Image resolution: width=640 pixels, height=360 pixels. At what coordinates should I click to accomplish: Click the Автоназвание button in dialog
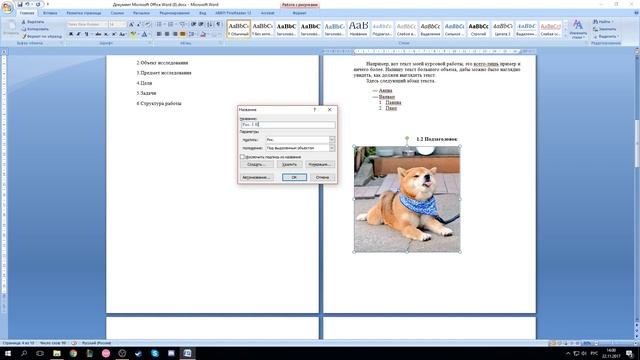(256, 177)
